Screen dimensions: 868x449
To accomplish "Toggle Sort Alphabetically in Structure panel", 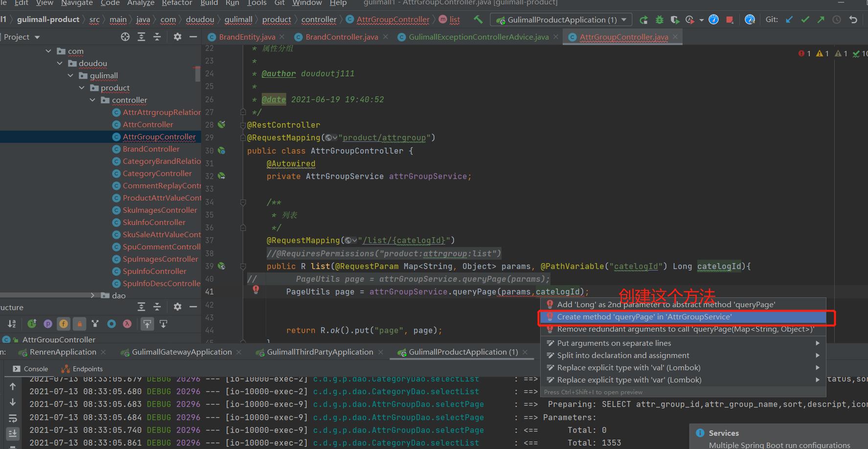I will (12, 323).
